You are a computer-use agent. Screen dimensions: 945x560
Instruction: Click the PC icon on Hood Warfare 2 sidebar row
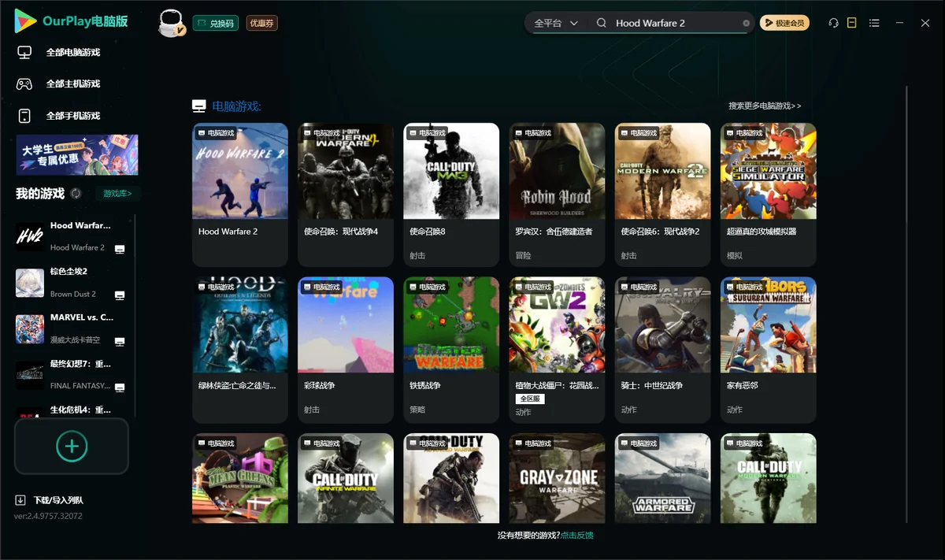[x=120, y=249]
